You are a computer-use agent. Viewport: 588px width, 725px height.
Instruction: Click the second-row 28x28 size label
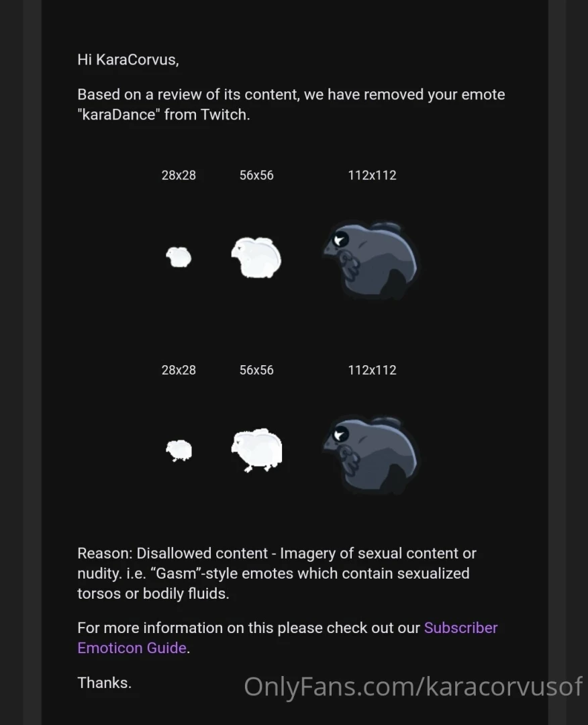click(x=179, y=370)
